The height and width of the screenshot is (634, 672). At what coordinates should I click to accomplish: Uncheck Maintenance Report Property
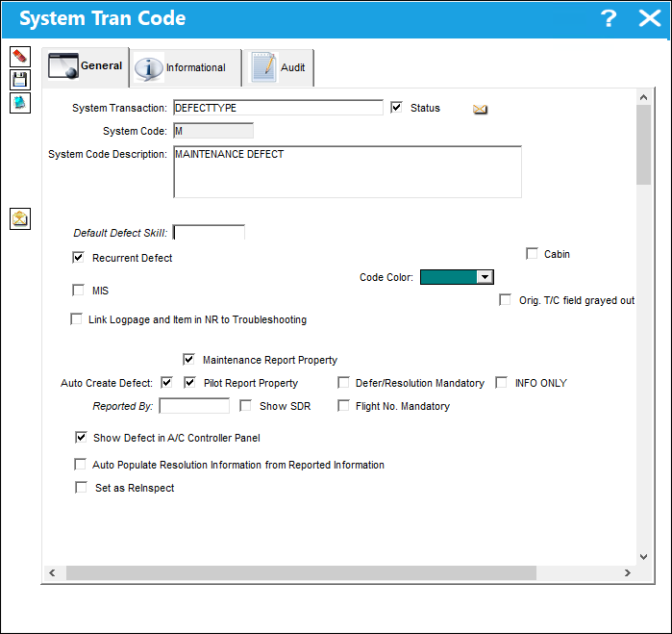click(x=189, y=359)
